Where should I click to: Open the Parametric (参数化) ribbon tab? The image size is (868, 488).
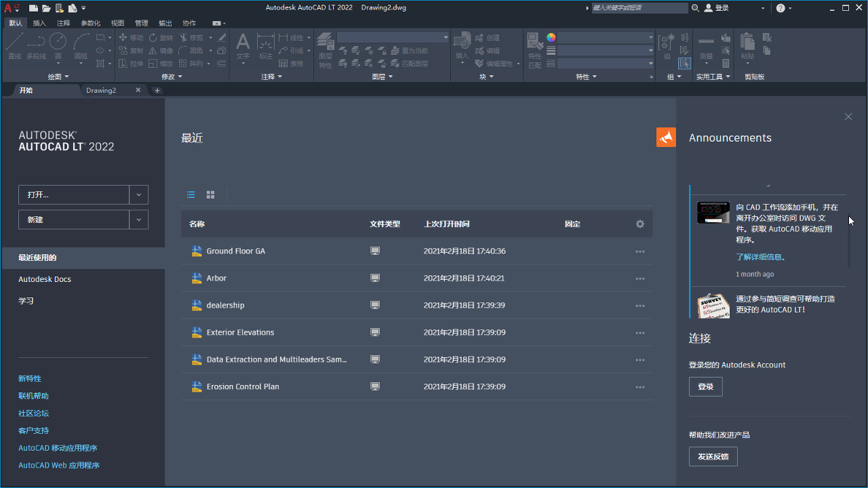pyautogui.click(x=91, y=23)
